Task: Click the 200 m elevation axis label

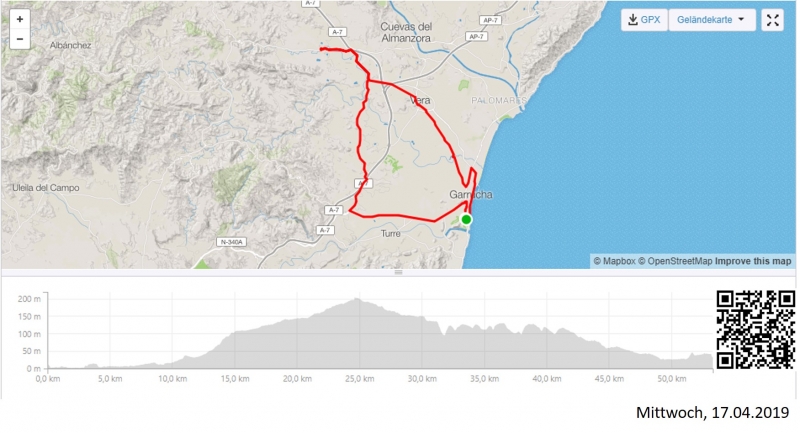Action: [29, 300]
